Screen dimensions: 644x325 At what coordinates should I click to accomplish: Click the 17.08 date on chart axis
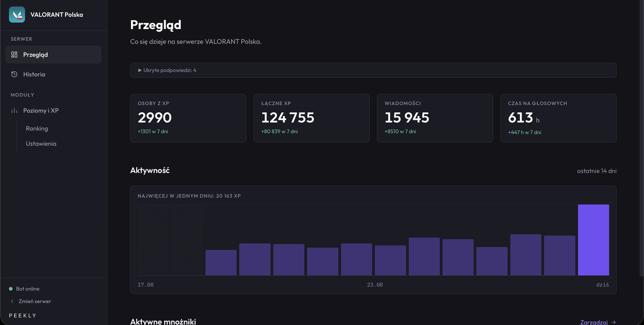tap(145, 285)
